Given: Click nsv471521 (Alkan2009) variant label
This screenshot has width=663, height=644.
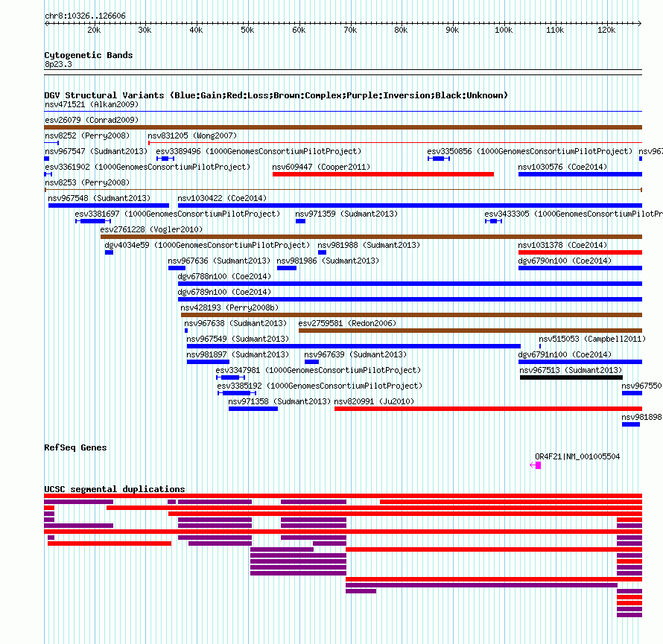Looking at the screenshot, I should [x=92, y=104].
